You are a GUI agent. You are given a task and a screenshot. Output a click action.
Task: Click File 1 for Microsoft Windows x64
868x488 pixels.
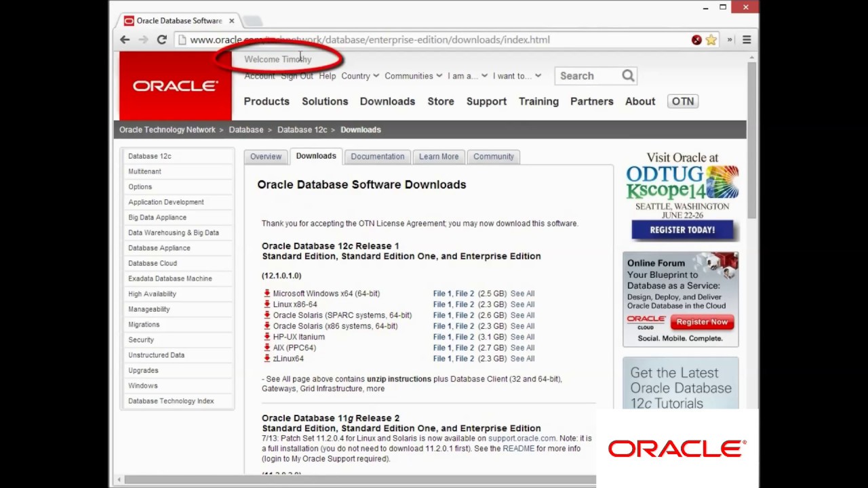(441, 293)
